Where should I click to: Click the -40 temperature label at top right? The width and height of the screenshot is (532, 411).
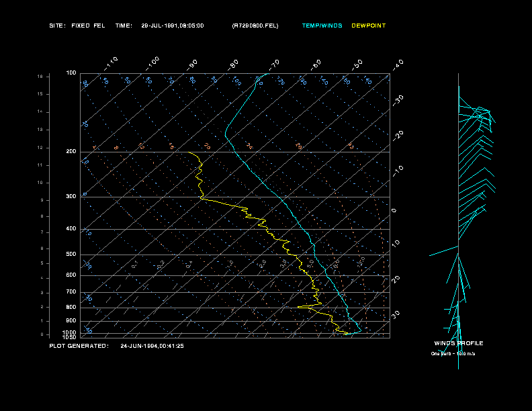(398, 64)
